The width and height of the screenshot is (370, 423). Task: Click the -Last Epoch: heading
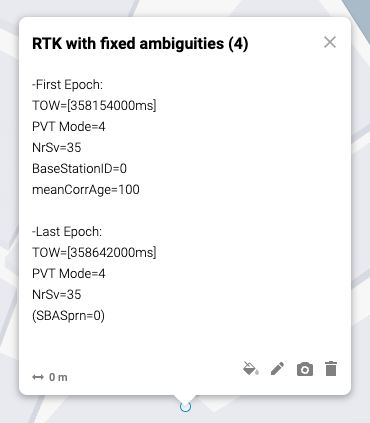pos(67,232)
